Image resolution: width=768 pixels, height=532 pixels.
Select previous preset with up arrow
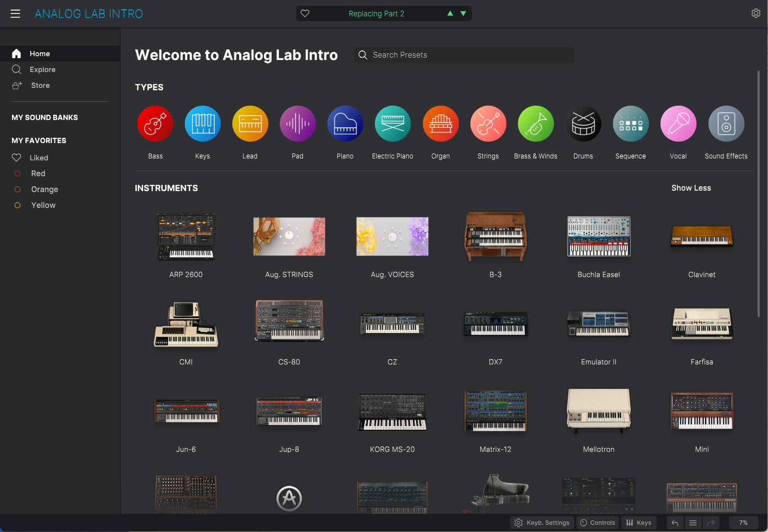450,13
